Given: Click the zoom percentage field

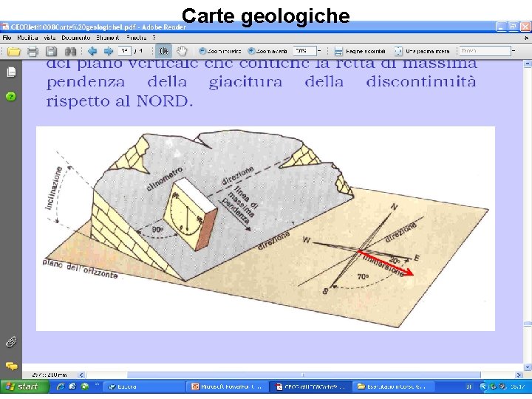Looking at the screenshot, I should point(304,51).
